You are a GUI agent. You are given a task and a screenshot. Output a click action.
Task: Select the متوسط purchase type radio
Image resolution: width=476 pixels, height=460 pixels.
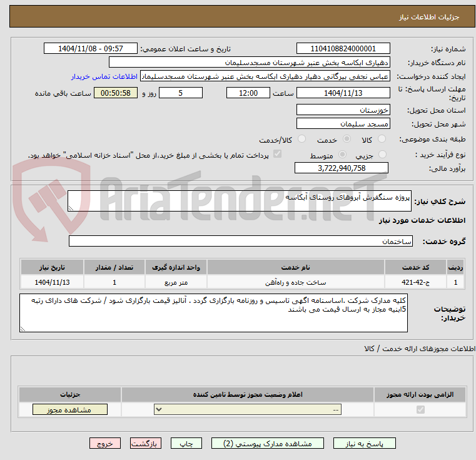click(342, 155)
